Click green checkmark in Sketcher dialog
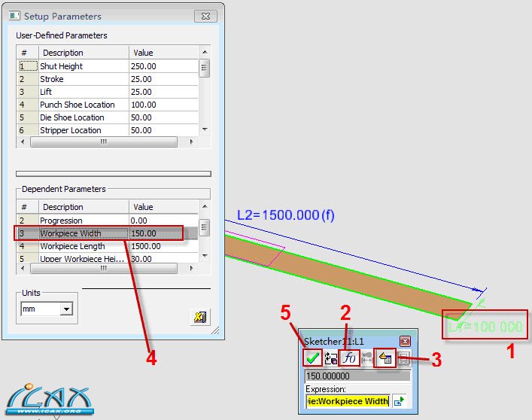This screenshot has height=420, width=532. click(x=312, y=358)
